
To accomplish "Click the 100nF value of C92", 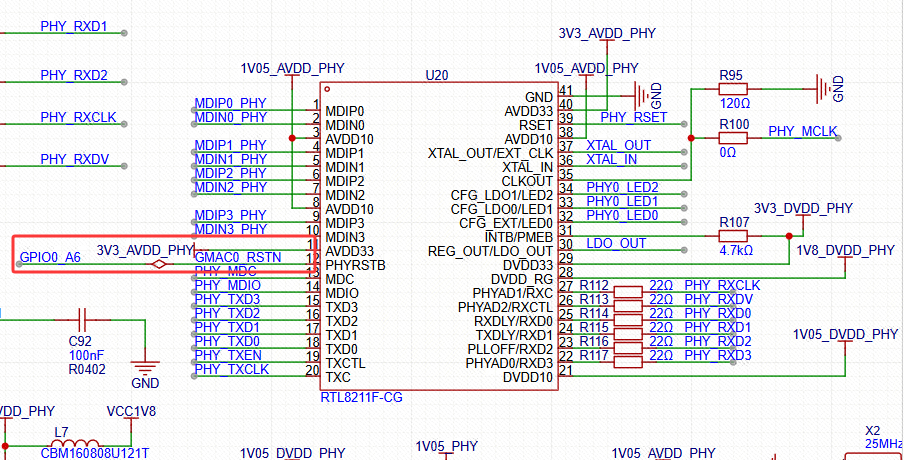I will (x=86, y=355).
